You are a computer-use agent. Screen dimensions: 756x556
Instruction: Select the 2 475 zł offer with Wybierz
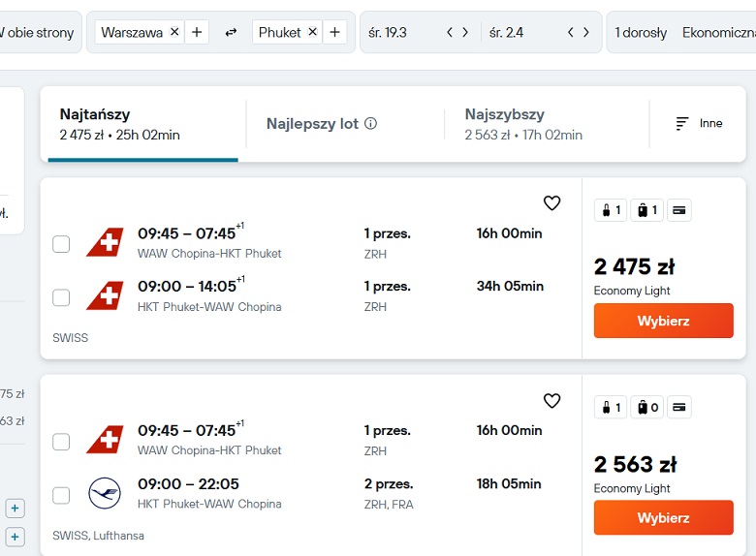point(663,321)
